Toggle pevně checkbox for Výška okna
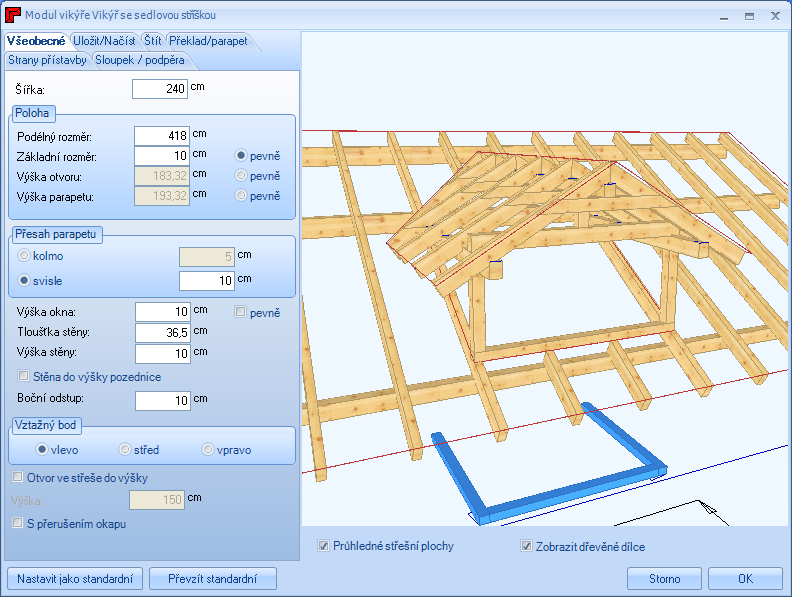792x597 pixels. coord(240,312)
